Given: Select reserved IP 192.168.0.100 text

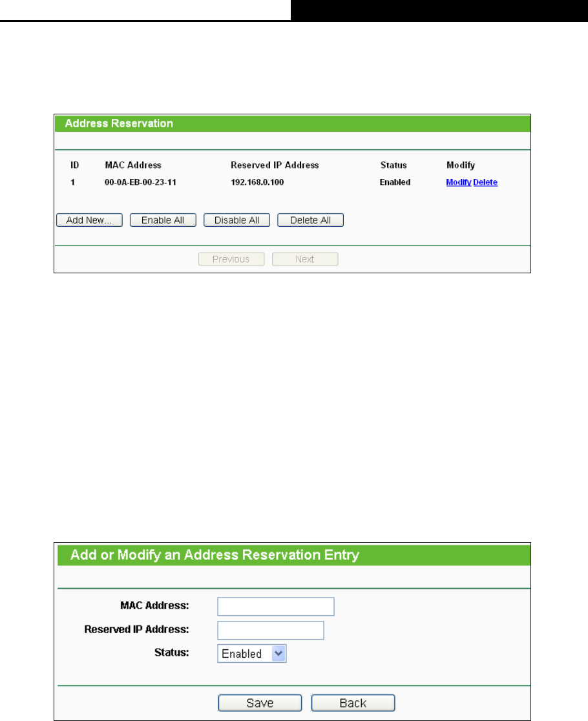Looking at the screenshot, I should (x=257, y=182).
